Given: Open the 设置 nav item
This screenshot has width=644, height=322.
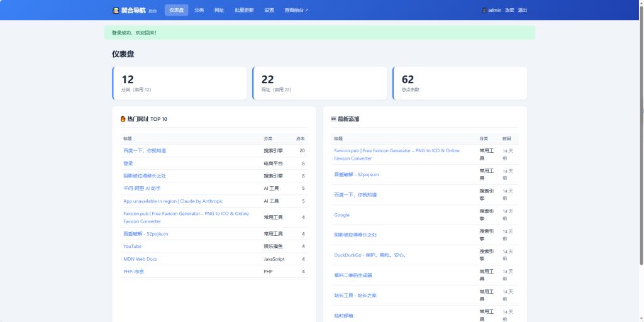Looking at the screenshot, I should click(x=269, y=10).
